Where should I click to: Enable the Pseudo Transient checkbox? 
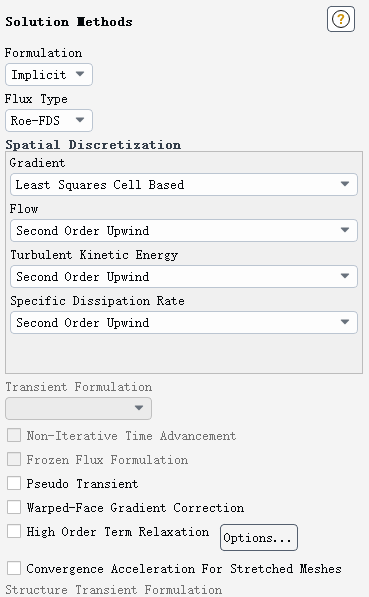point(14,483)
